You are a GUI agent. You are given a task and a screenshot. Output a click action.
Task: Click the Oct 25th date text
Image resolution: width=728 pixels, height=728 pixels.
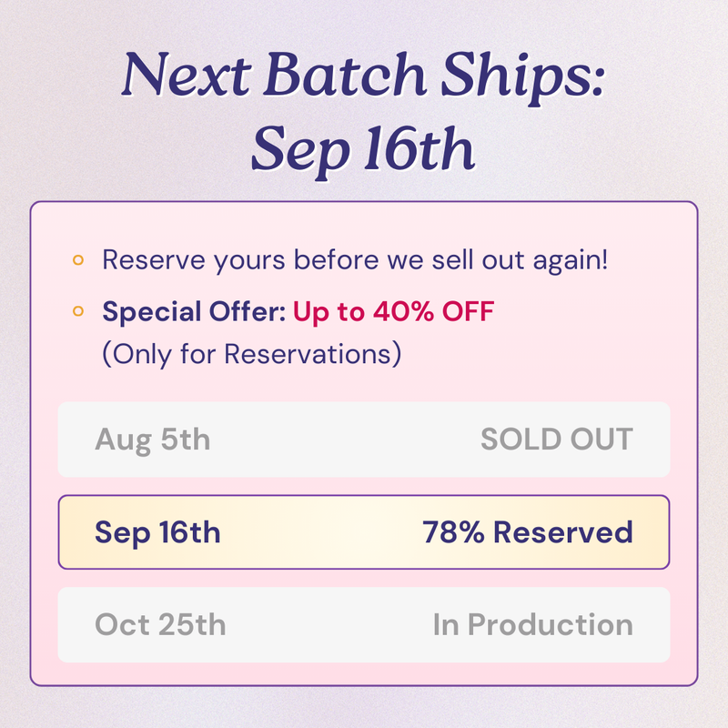pos(160,624)
